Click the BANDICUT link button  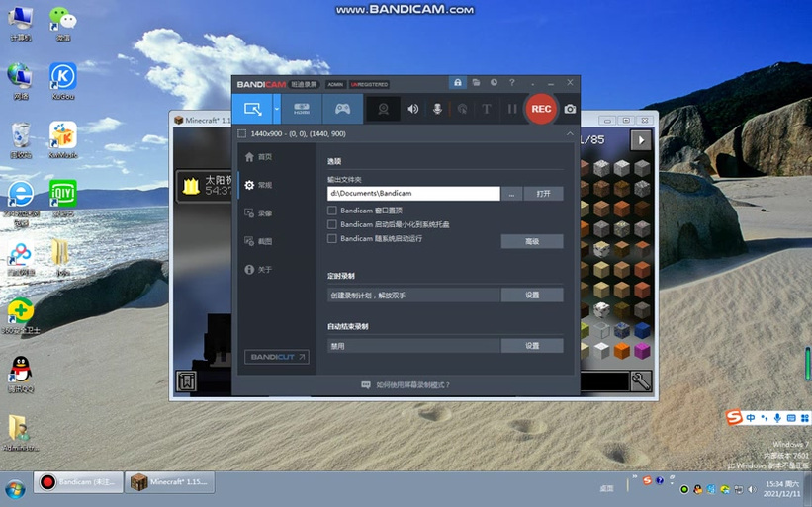point(277,357)
